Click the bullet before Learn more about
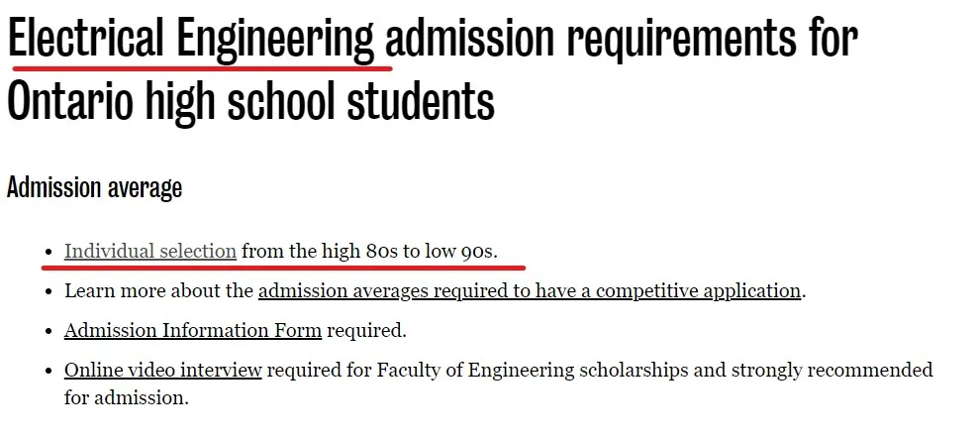The image size is (980, 438). click(50, 291)
